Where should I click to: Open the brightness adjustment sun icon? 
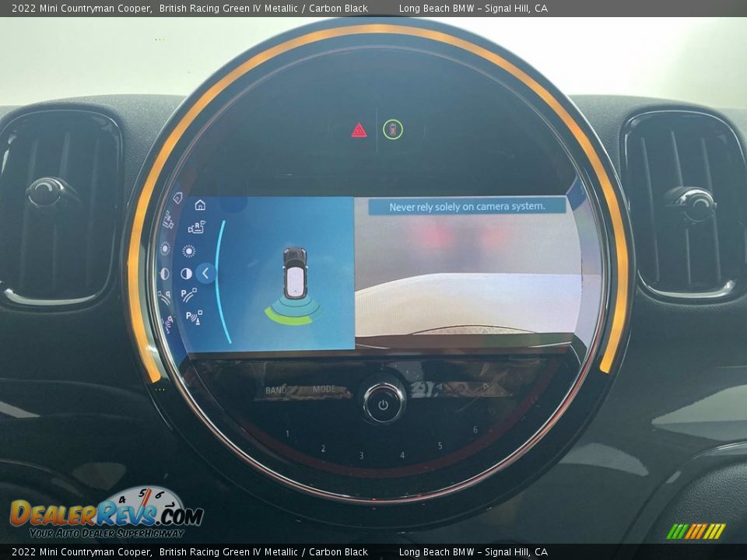[x=188, y=251]
